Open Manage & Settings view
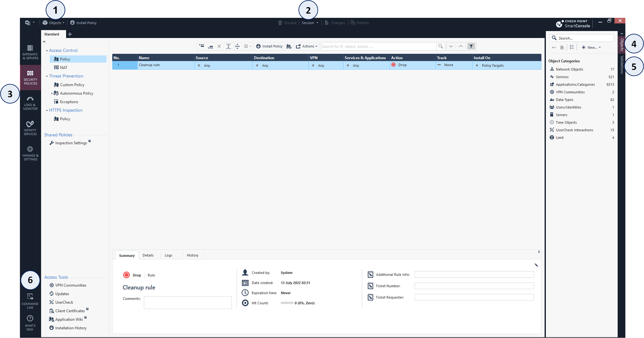 pos(30,153)
